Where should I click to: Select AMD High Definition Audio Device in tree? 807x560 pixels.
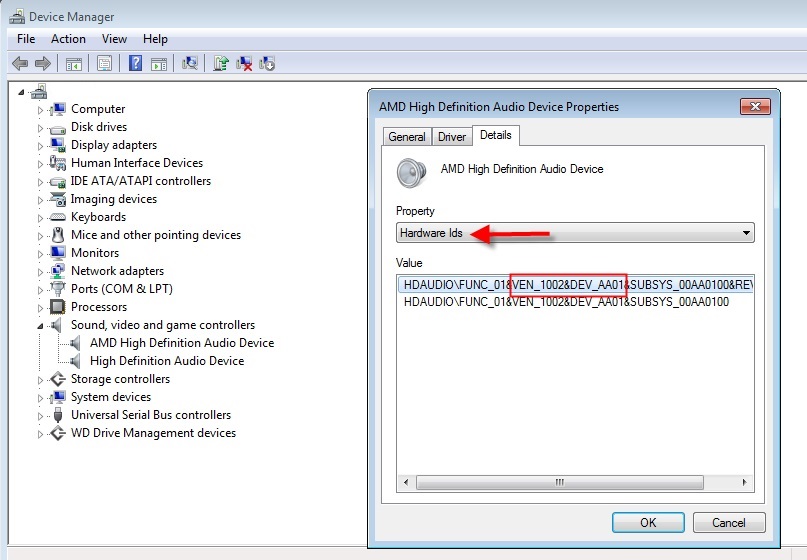[182, 343]
